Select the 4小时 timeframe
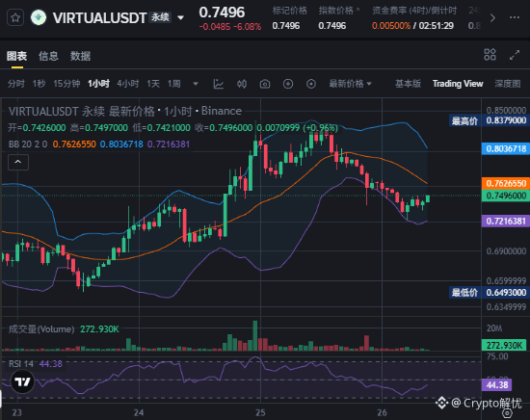Image resolution: width=530 pixels, height=420 pixels. (128, 84)
